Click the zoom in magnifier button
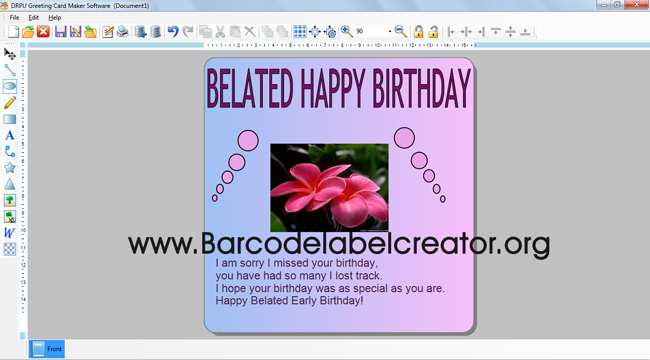Image resolution: width=650 pixels, height=360 pixels. point(347,32)
